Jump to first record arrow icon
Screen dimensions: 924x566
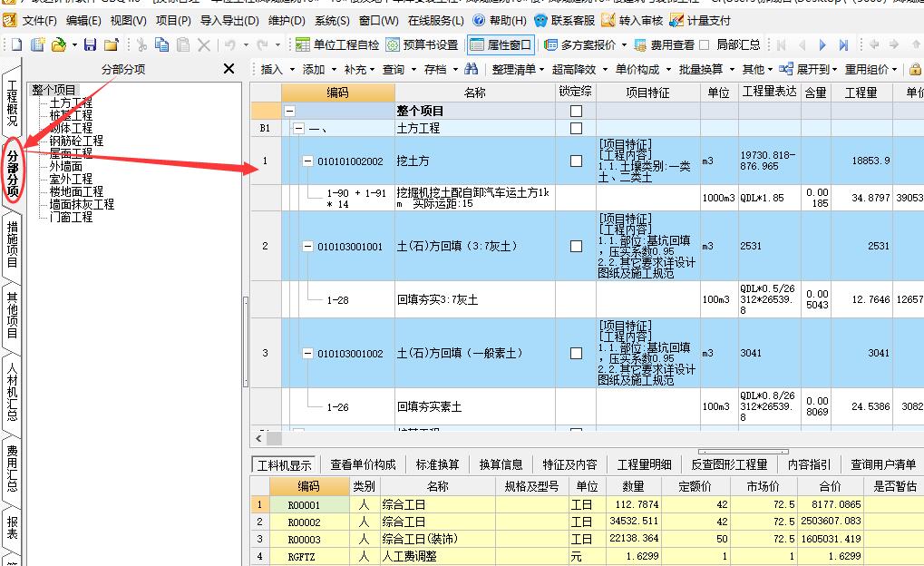782,44
